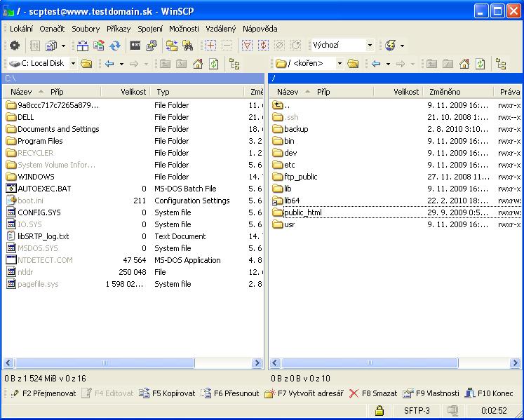
Task: Toggle Synchronize Browsing between panels
Action: coord(172,46)
